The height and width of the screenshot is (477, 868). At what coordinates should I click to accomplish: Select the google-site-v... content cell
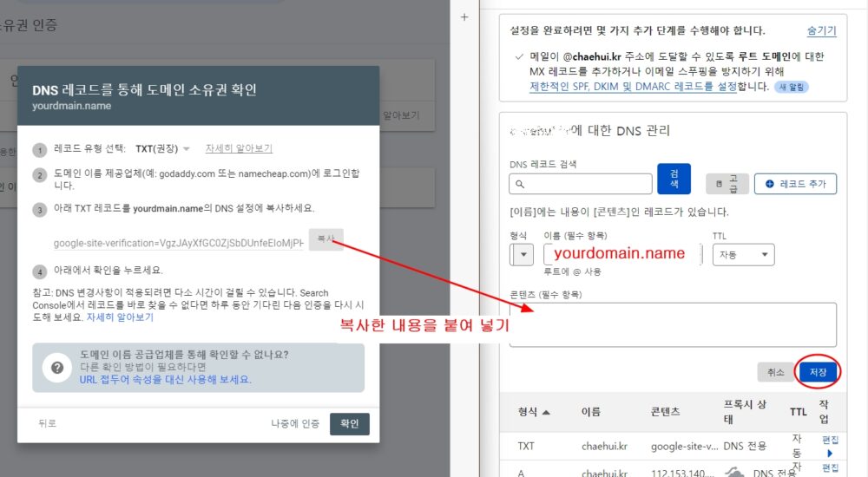click(684, 446)
